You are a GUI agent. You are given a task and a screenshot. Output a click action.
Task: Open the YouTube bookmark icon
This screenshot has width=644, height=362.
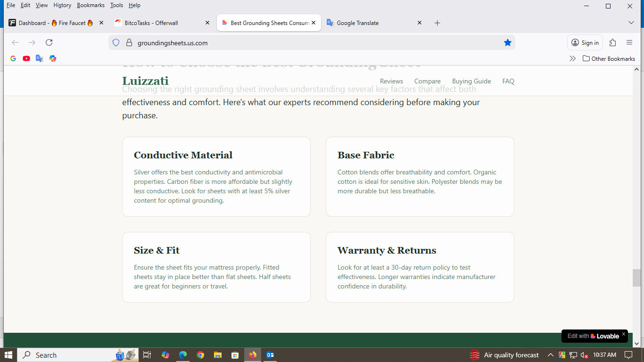point(26,58)
